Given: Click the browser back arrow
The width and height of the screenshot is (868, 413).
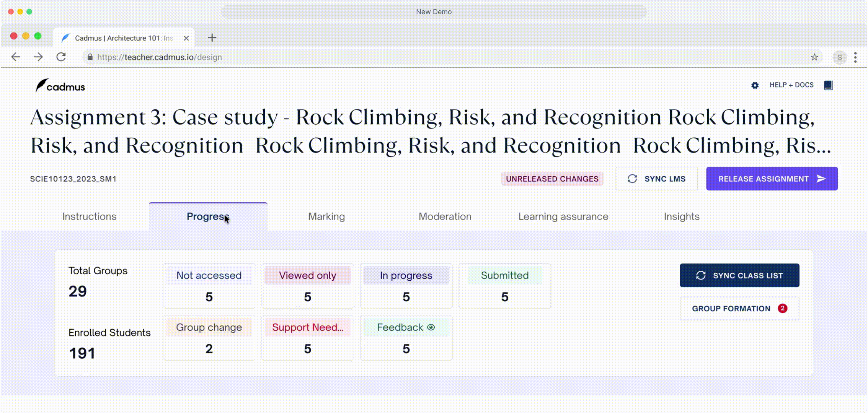Looking at the screenshot, I should (x=16, y=57).
